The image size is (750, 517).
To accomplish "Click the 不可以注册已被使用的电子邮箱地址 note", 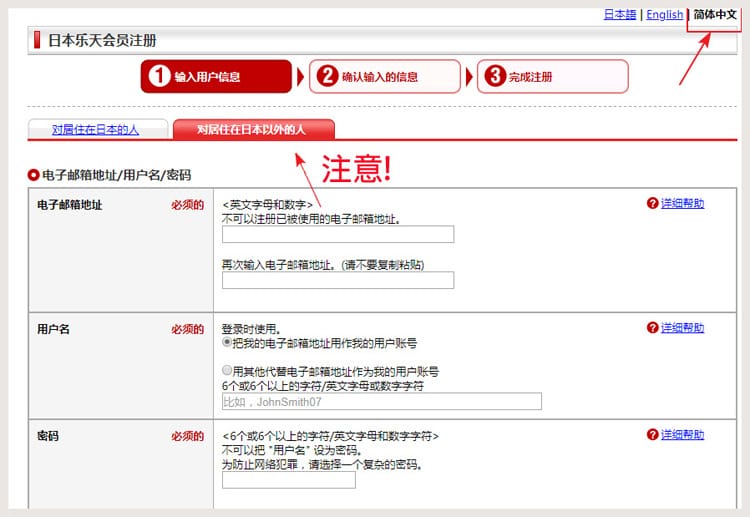I will [x=311, y=219].
